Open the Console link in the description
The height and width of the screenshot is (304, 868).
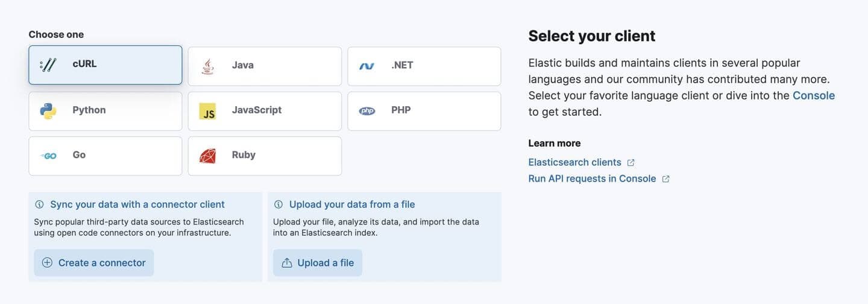[813, 95]
